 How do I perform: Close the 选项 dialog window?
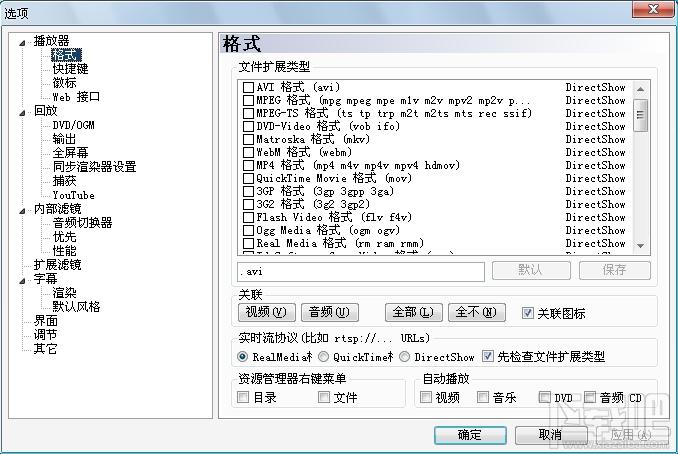point(657,9)
